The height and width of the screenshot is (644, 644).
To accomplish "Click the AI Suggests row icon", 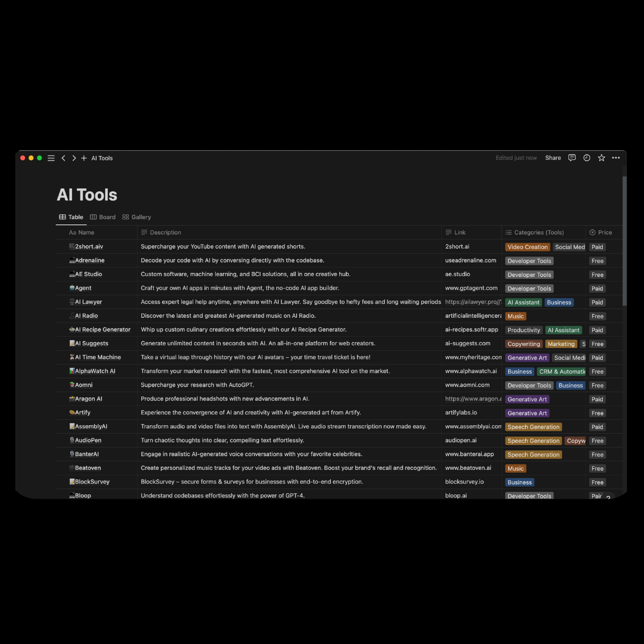I will (x=72, y=343).
